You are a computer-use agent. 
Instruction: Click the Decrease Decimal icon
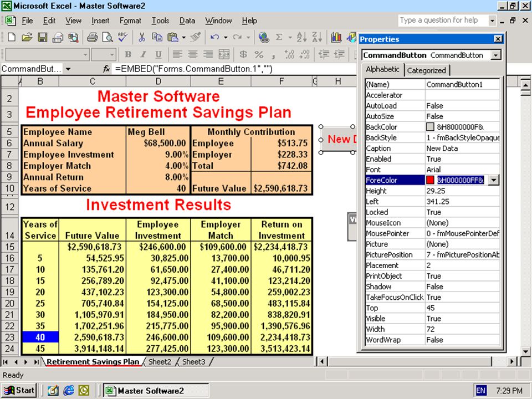click(x=305, y=54)
